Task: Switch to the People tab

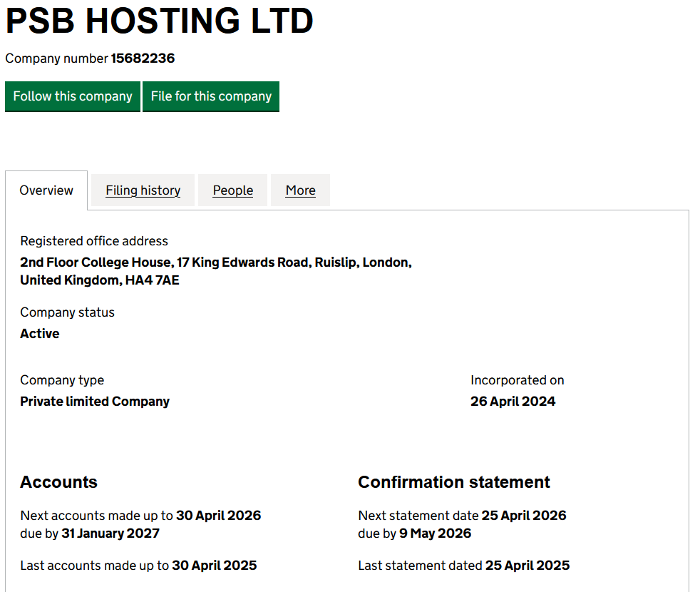Action: point(232,190)
